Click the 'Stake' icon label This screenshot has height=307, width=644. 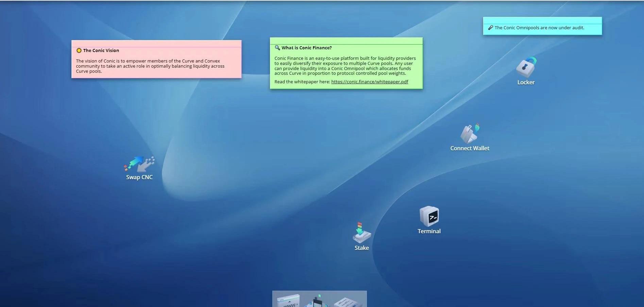pos(362,248)
